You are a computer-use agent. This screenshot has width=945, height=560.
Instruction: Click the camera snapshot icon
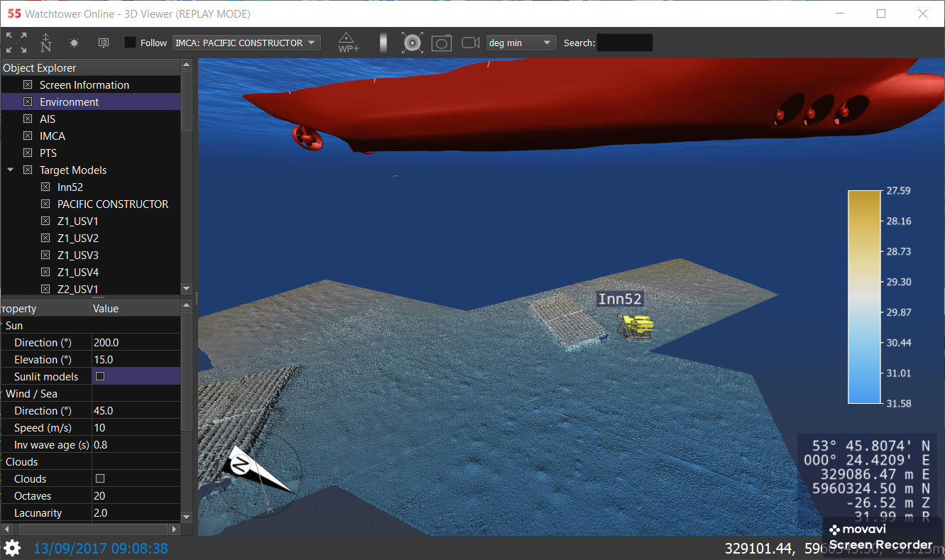click(442, 43)
